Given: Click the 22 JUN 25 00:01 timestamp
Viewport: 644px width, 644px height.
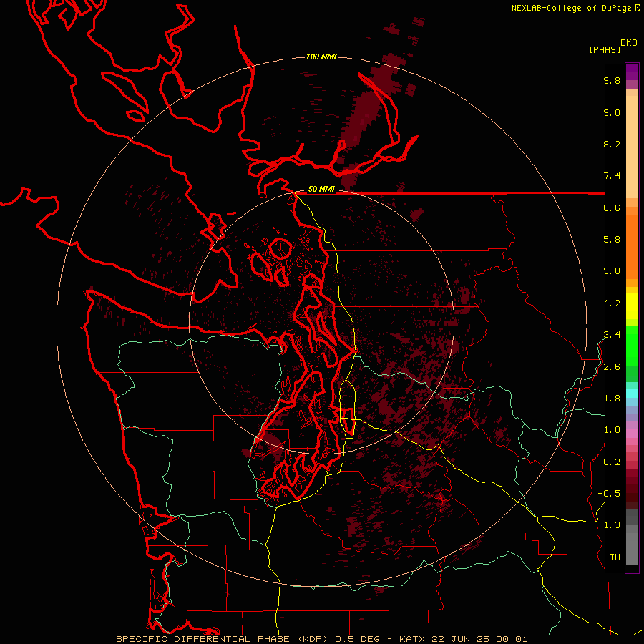Looking at the screenshot, I should [x=479, y=639].
